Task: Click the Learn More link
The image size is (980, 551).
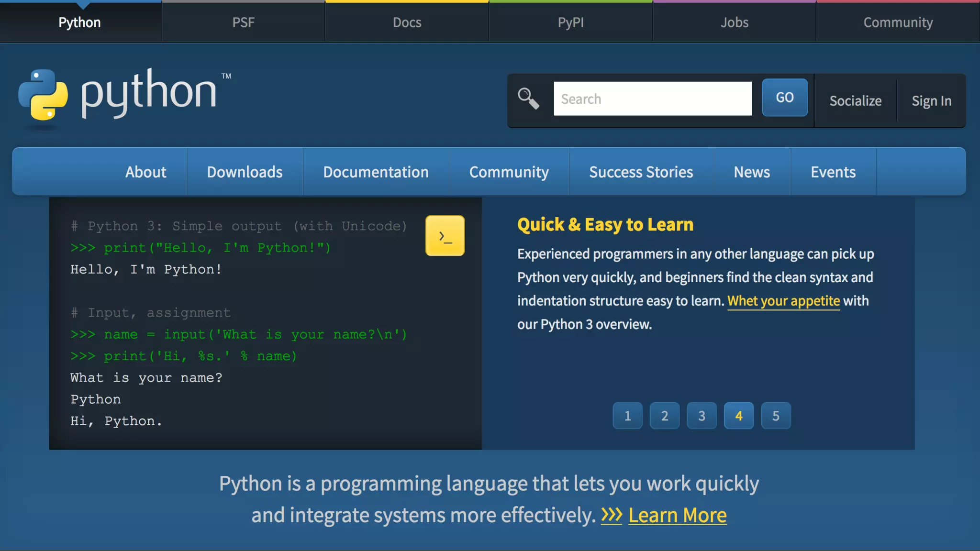Action: pyautogui.click(x=677, y=515)
